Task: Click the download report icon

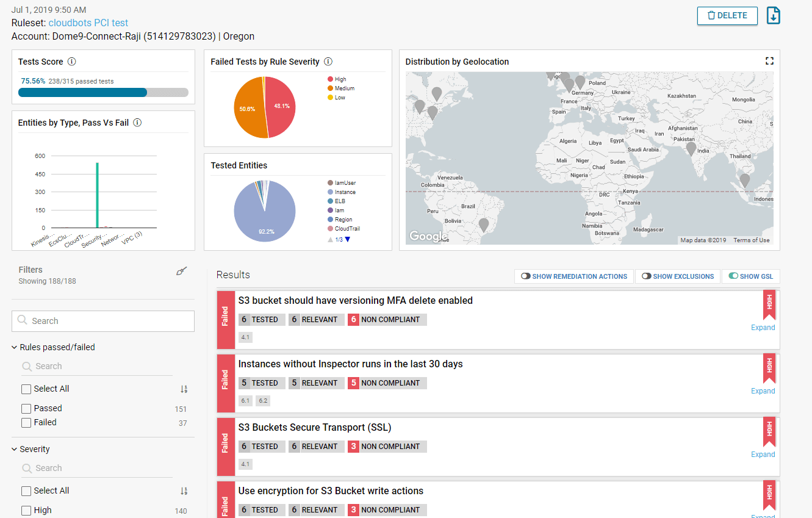Action: 773,16
